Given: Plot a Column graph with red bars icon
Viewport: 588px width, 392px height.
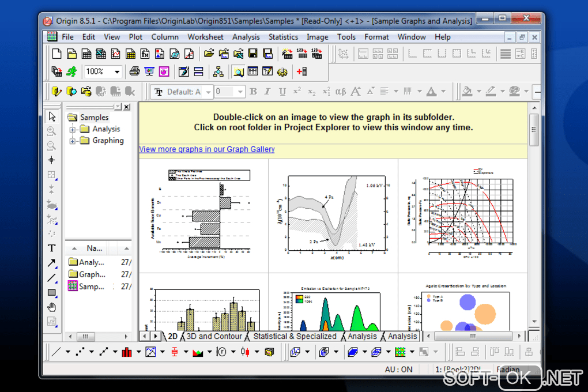Looking at the screenshot, I should [x=127, y=352].
